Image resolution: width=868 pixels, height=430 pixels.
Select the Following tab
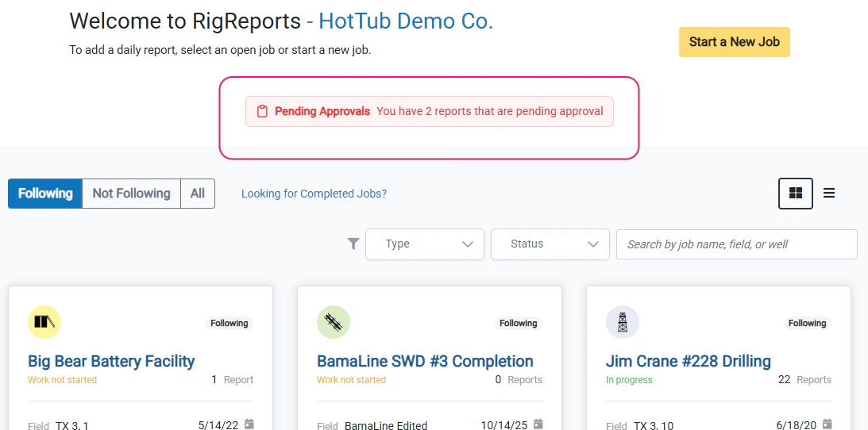(45, 194)
